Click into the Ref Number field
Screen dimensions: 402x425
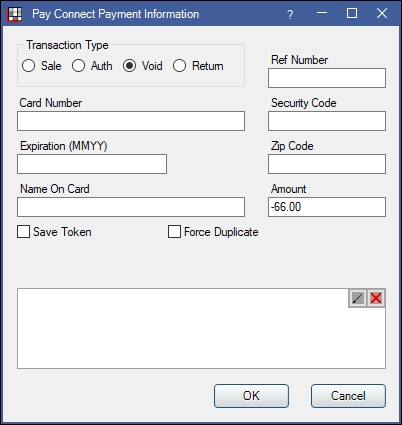coord(327,78)
